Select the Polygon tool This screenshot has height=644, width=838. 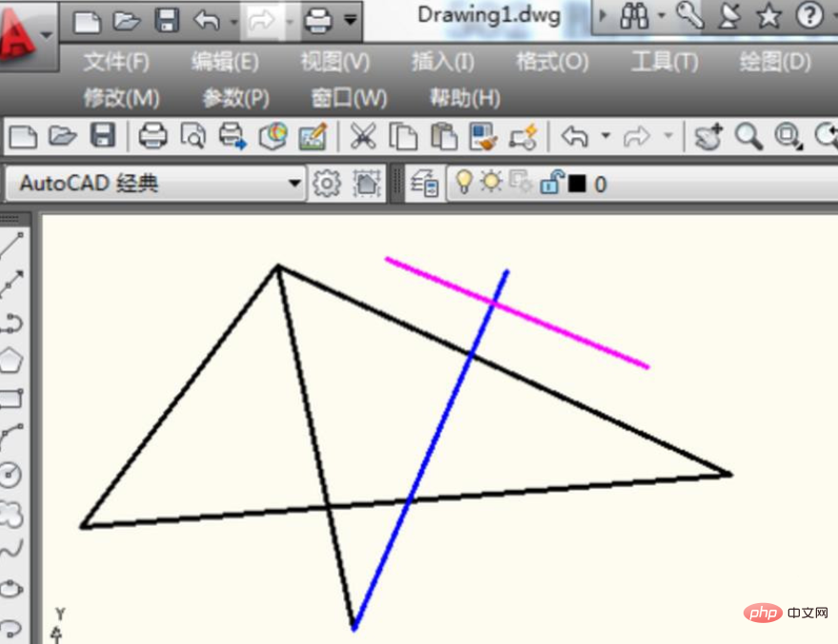click(11, 360)
